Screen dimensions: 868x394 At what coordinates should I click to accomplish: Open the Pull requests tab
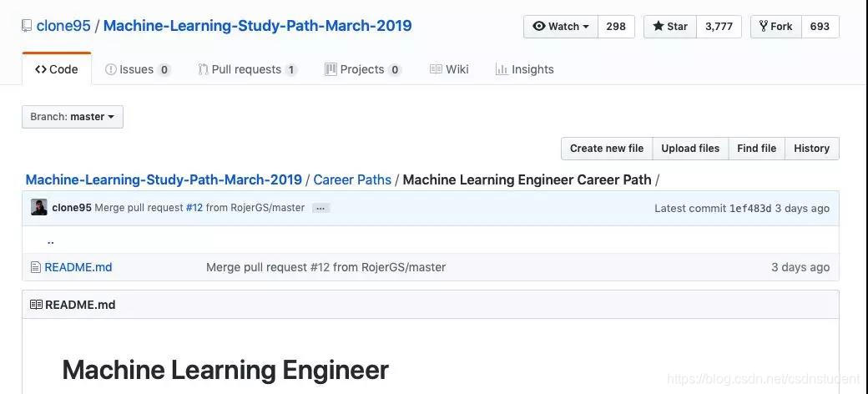247,69
